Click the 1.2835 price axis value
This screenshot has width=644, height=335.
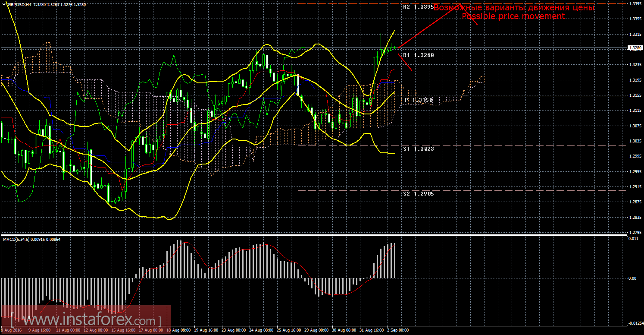tap(635, 218)
